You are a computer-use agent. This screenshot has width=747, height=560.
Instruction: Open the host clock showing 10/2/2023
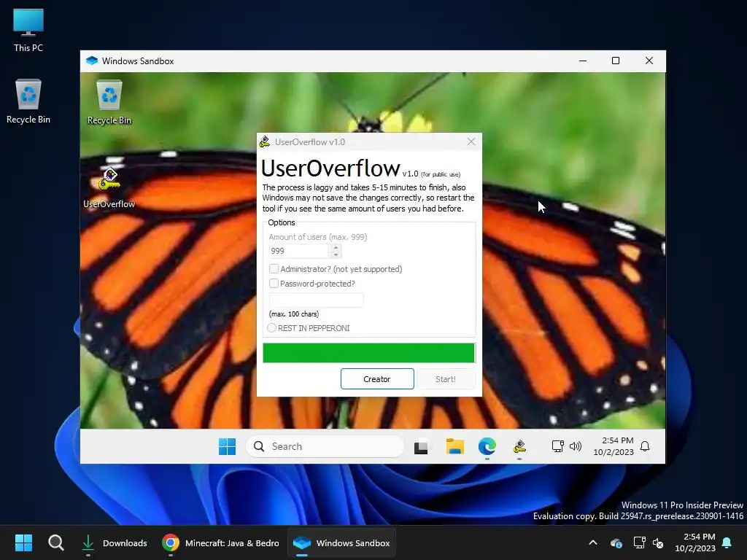695,542
